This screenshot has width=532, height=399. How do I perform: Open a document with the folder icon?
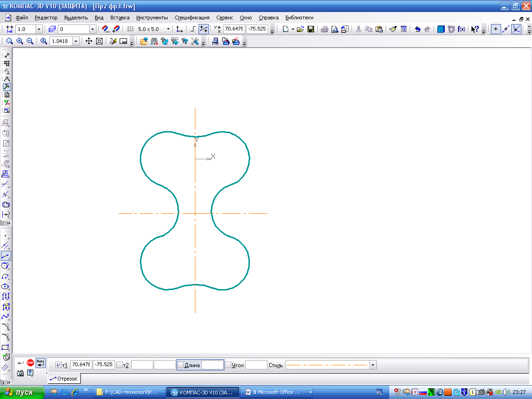pyautogui.click(x=300, y=29)
